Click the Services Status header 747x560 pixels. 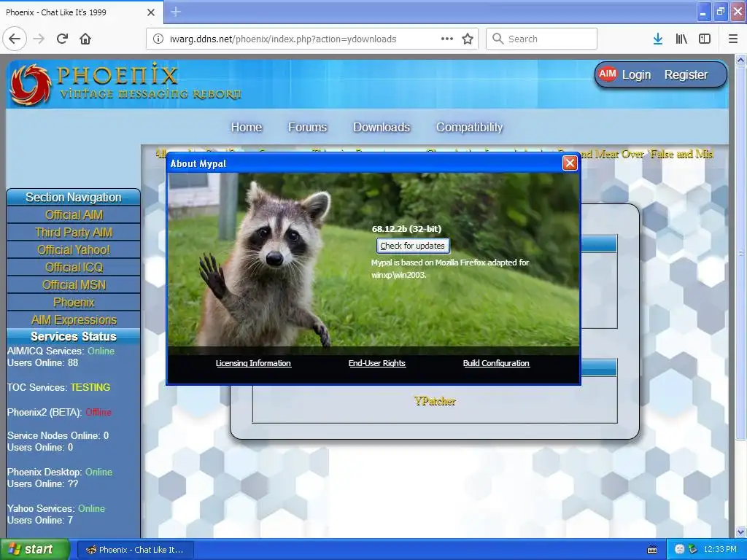(x=74, y=337)
